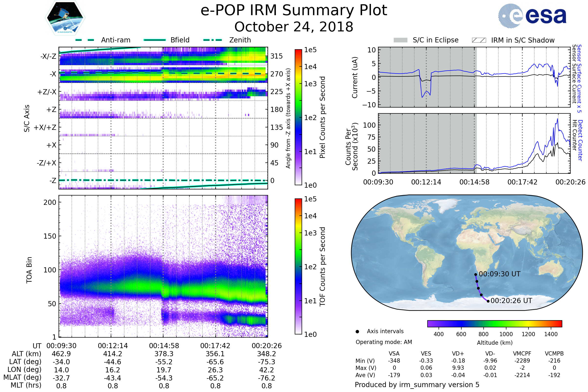
Task: Click the IRM in S/C Shadow hatched patch
Action: [479, 40]
